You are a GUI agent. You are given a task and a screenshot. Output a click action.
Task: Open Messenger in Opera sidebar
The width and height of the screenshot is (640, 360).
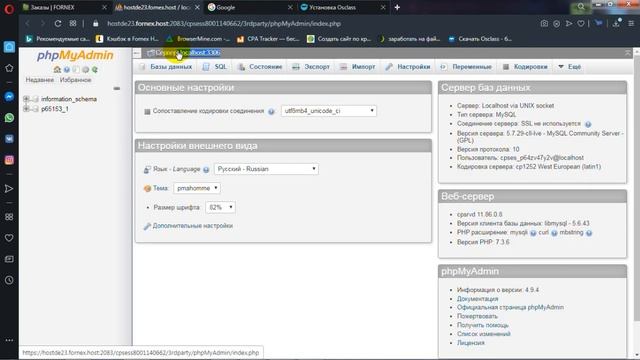pyautogui.click(x=9, y=97)
